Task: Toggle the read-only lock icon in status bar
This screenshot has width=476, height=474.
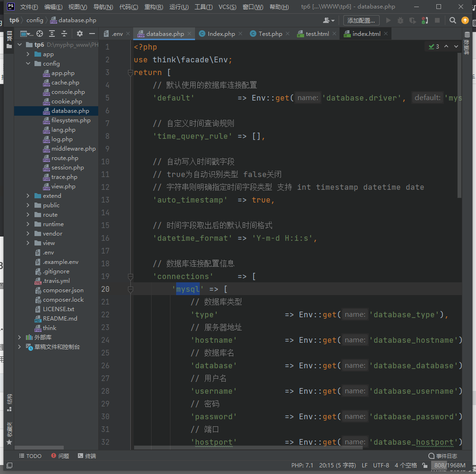Action: tap(425, 465)
